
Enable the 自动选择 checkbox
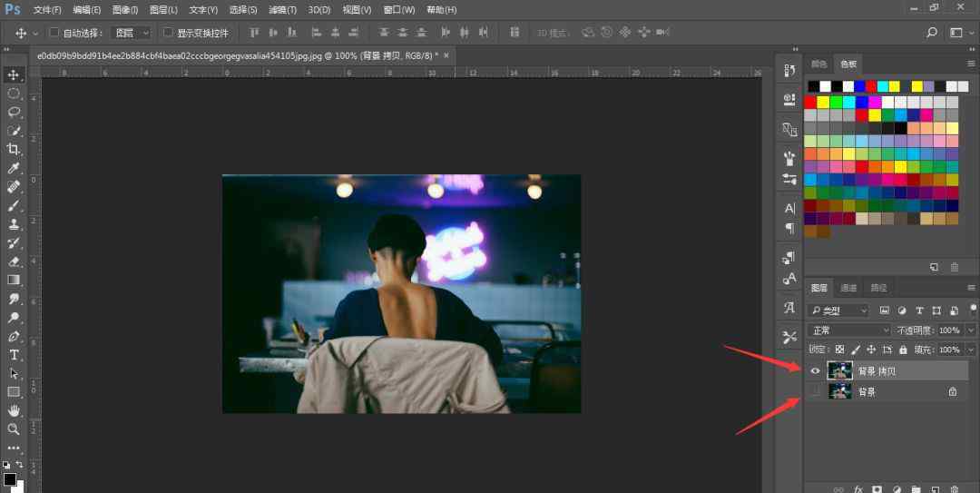tap(54, 33)
